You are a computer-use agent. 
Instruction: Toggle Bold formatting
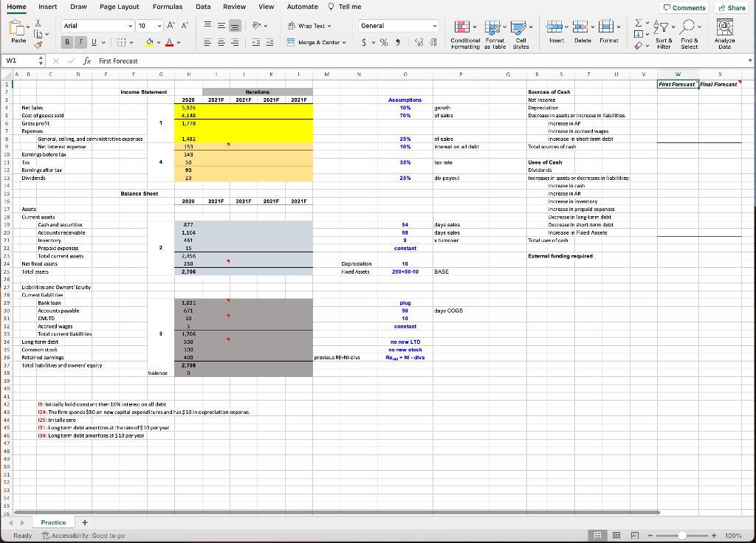click(x=67, y=42)
